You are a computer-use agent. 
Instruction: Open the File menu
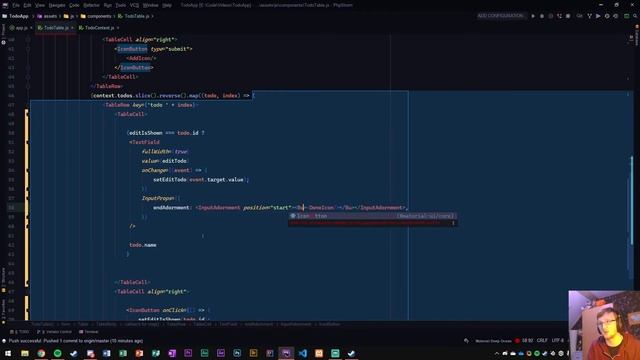(16, 5)
